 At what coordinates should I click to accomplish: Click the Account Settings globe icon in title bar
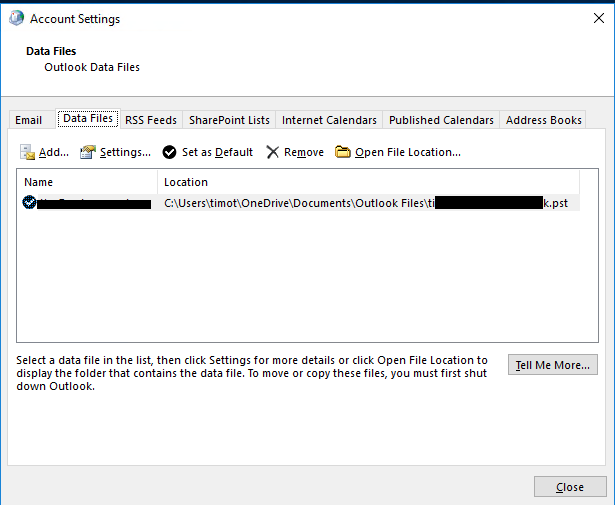(16, 18)
